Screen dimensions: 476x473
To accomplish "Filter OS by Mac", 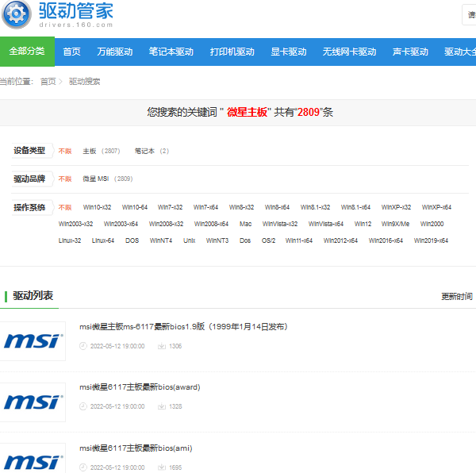I will [246, 224].
